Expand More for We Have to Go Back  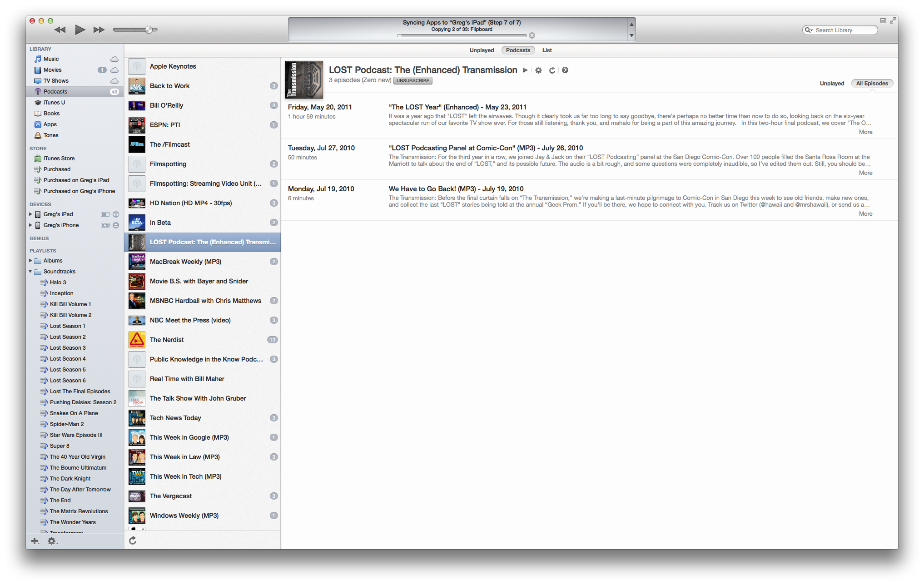865,214
